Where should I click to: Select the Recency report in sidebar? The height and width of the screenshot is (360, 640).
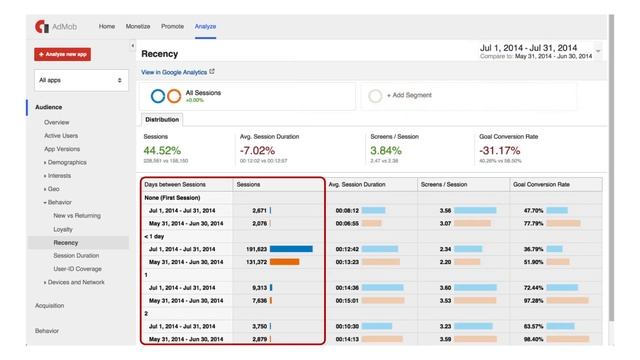(66, 242)
